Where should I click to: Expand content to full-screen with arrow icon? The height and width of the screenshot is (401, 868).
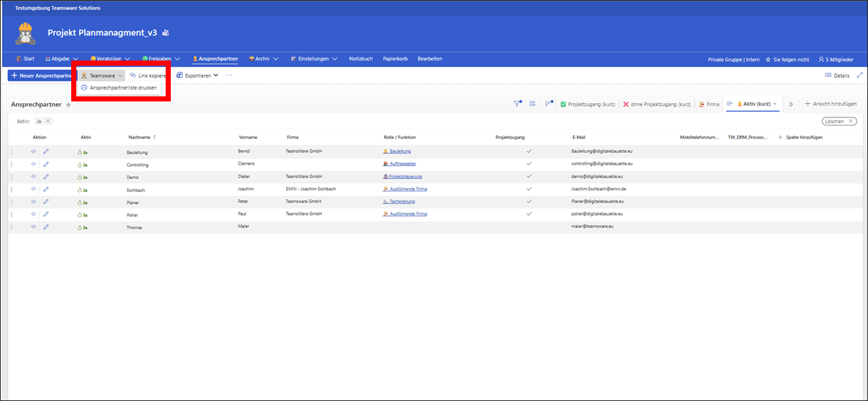point(860,75)
